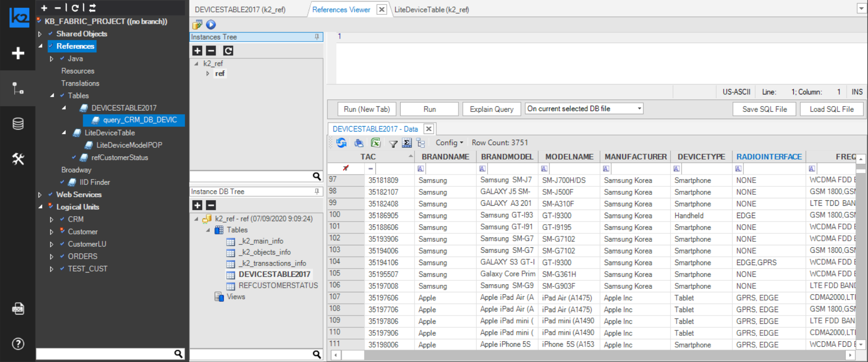The image size is (868, 362).
Task: Refresh the DEVICESTABLE2017 data grid
Action: click(341, 143)
